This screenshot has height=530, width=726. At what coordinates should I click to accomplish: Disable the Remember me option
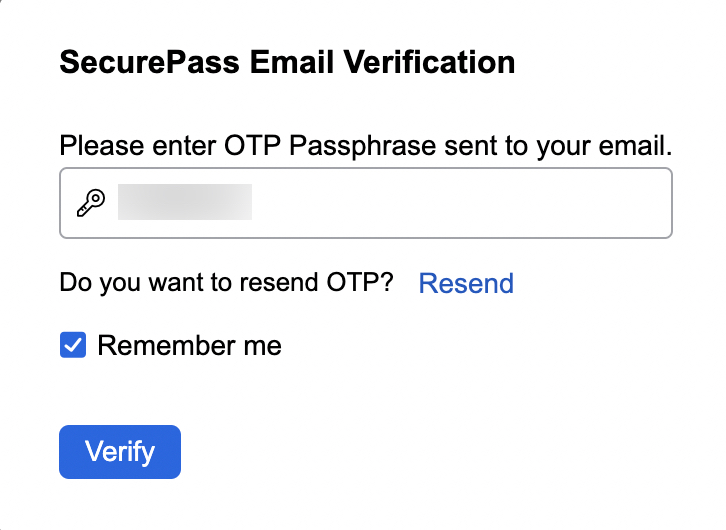73,346
